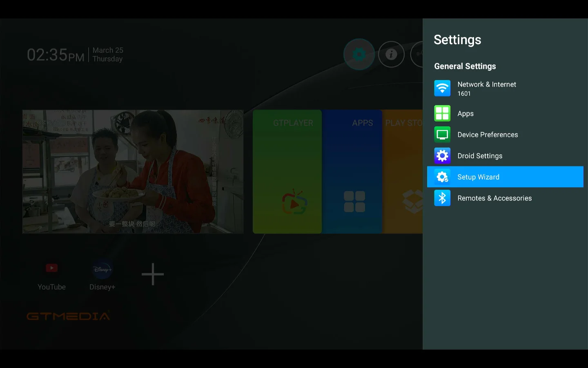Click the gear icon for Droid Settings
Image resolution: width=588 pixels, height=368 pixels.
click(x=442, y=156)
